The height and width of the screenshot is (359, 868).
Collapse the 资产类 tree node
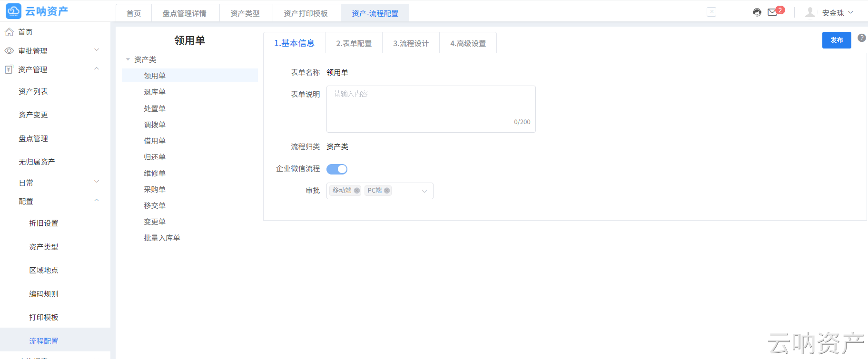coord(128,59)
